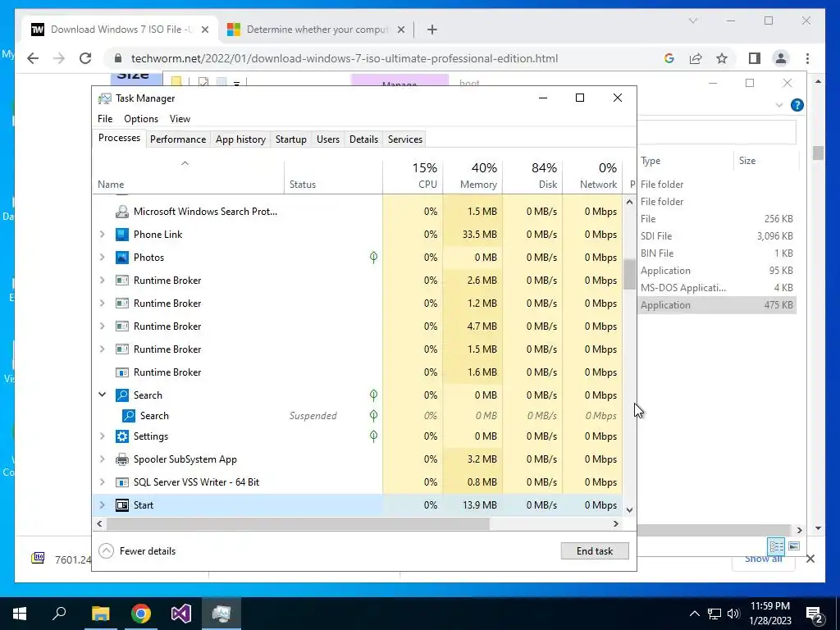Collapse the Search process group

103,395
